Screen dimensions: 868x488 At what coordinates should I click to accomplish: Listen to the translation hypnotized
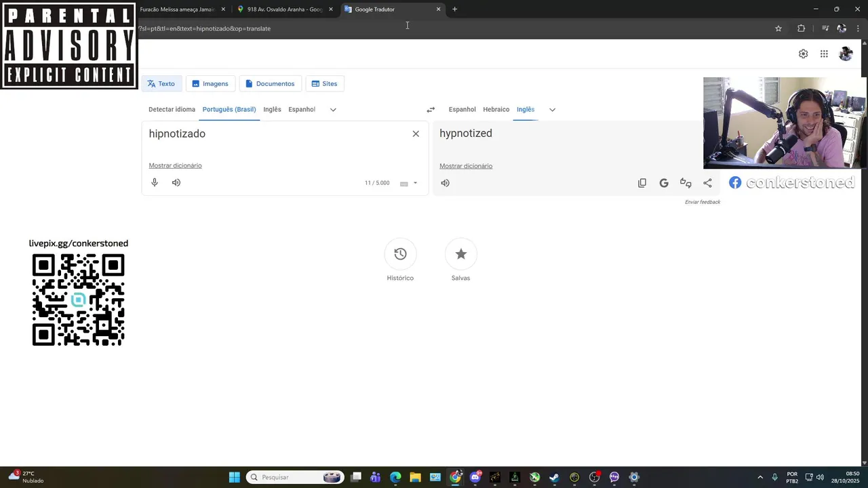point(445,183)
